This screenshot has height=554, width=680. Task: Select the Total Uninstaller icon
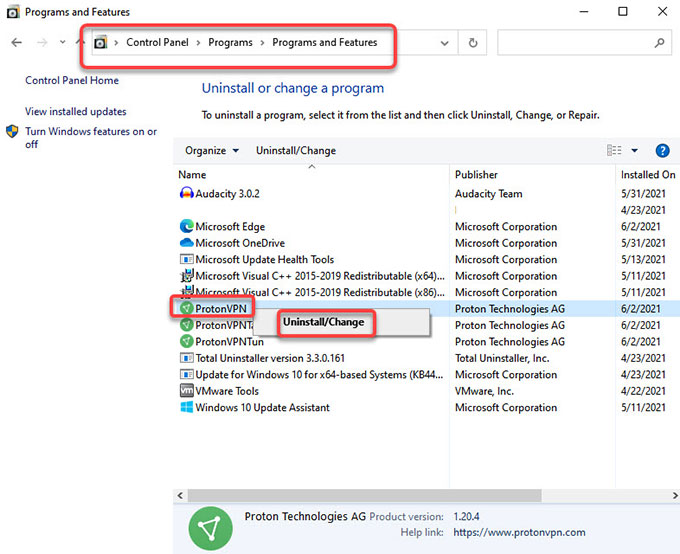click(186, 358)
